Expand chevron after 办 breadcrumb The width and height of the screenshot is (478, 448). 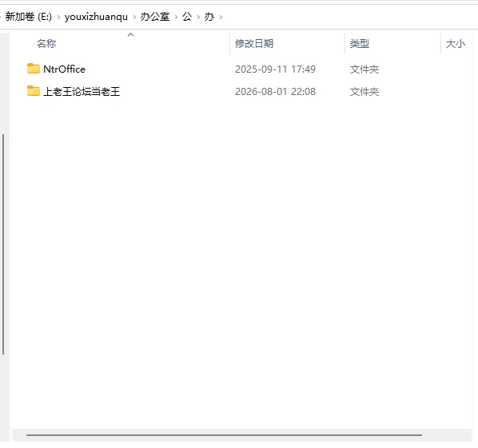[x=221, y=17]
